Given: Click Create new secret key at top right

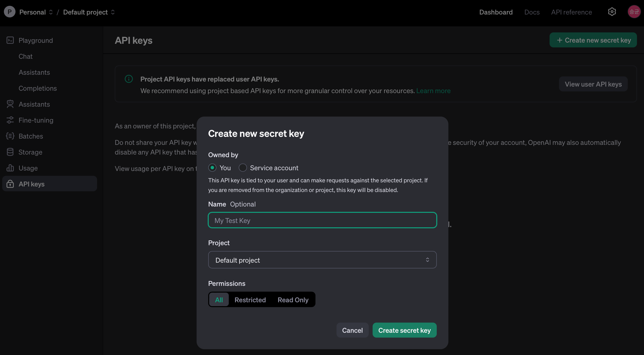Looking at the screenshot, I should [593, 40].
